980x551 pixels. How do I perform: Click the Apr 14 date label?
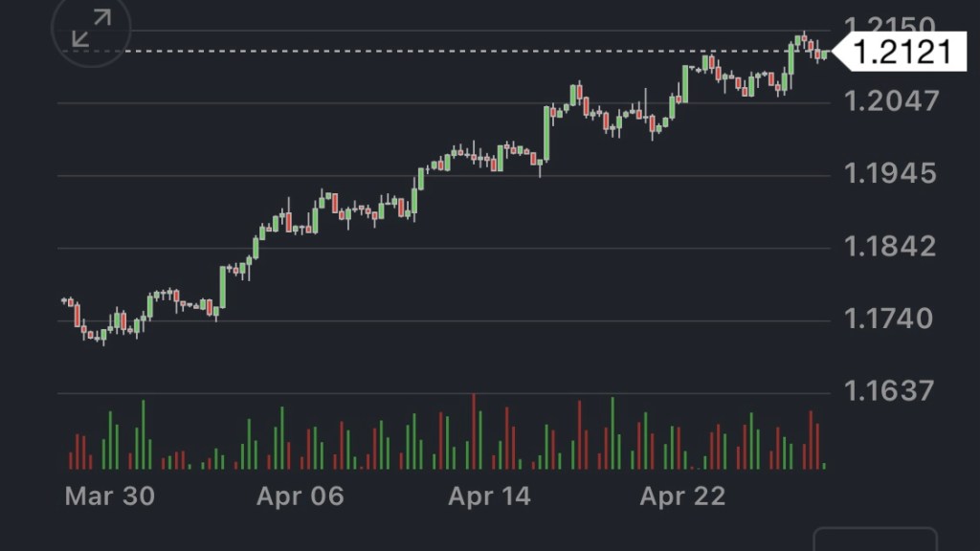[489, 496]
